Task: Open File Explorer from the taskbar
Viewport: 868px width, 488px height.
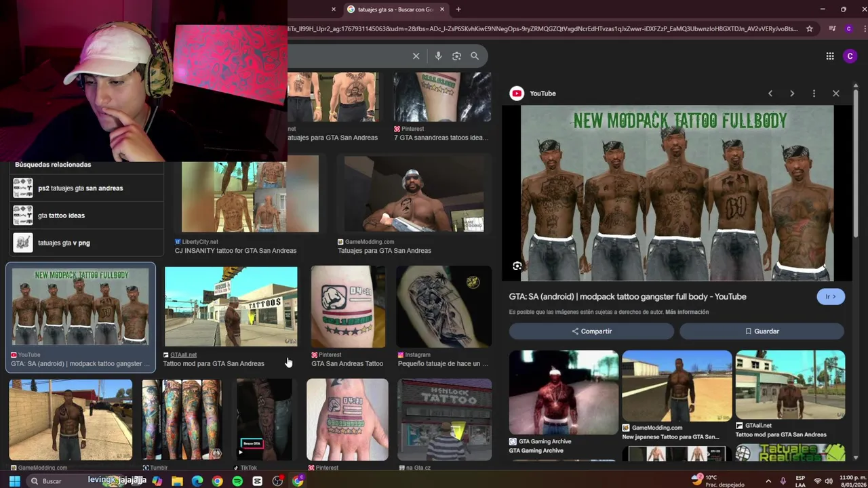Action: (x=177, y=481)
